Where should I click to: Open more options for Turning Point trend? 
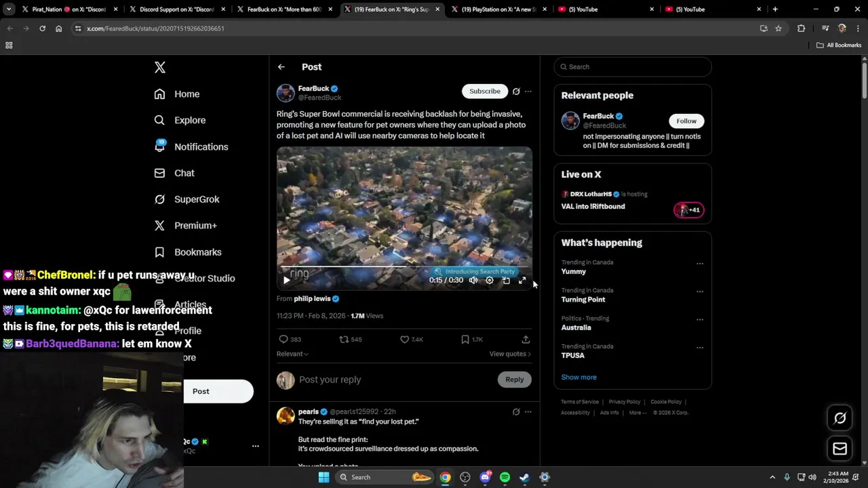pyautogui.click(x=700, y=291)
